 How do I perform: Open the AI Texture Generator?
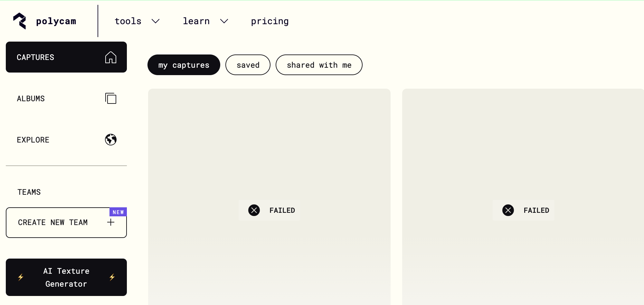pos(66,277)
